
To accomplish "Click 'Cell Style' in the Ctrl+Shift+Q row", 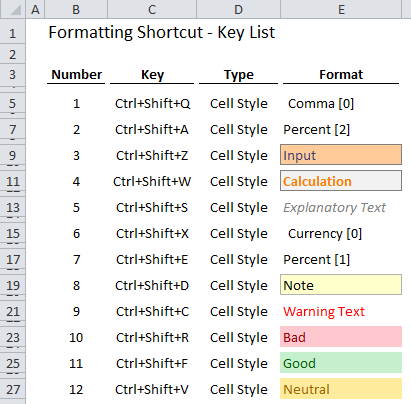I will click(239, 104).
